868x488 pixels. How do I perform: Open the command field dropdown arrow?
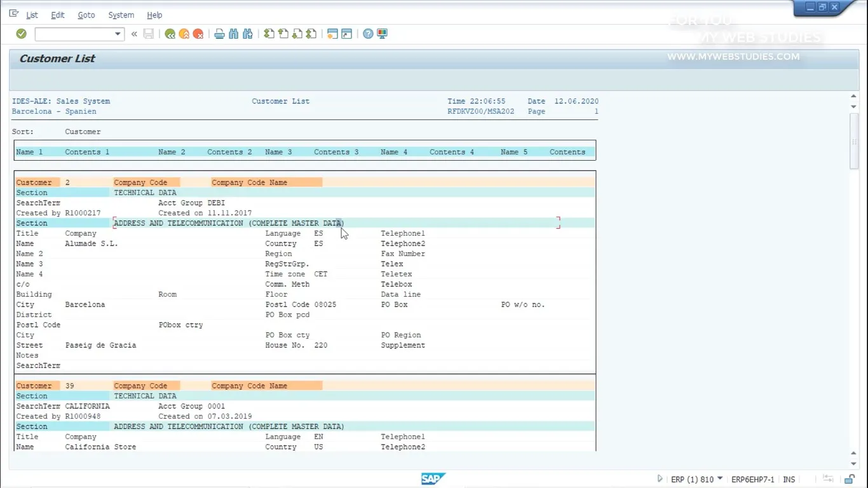(118, 34)
